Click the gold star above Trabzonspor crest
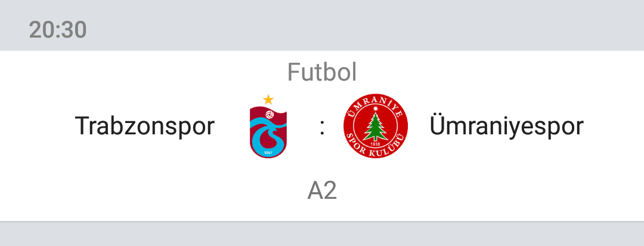This screenshot has height=246, width=644. 268,99
